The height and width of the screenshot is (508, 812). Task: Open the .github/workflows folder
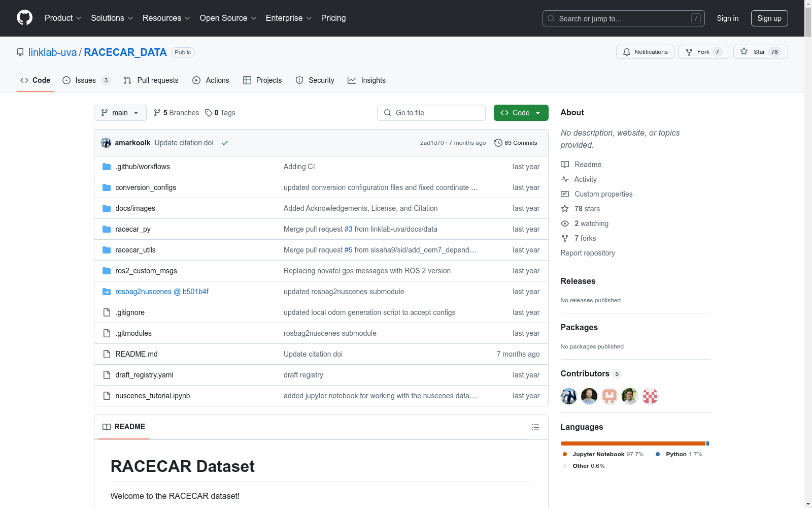coord(143,167)
